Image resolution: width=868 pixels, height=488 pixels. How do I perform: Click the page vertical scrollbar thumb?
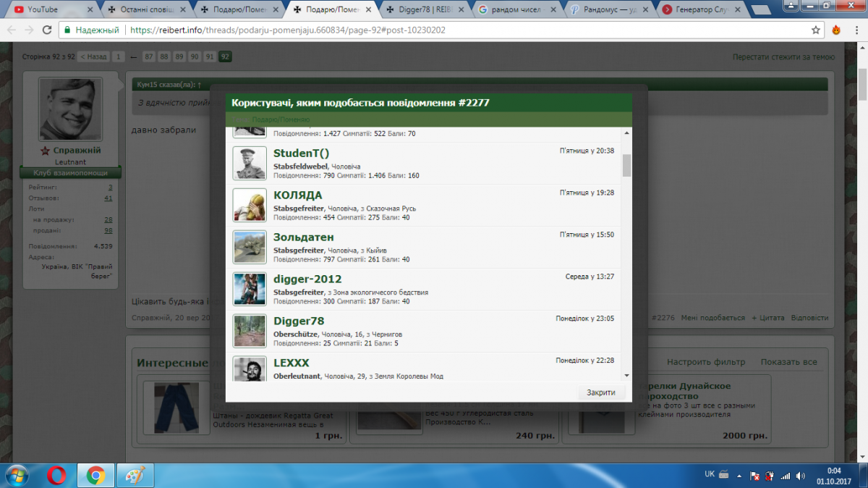[x=862, y=85]
